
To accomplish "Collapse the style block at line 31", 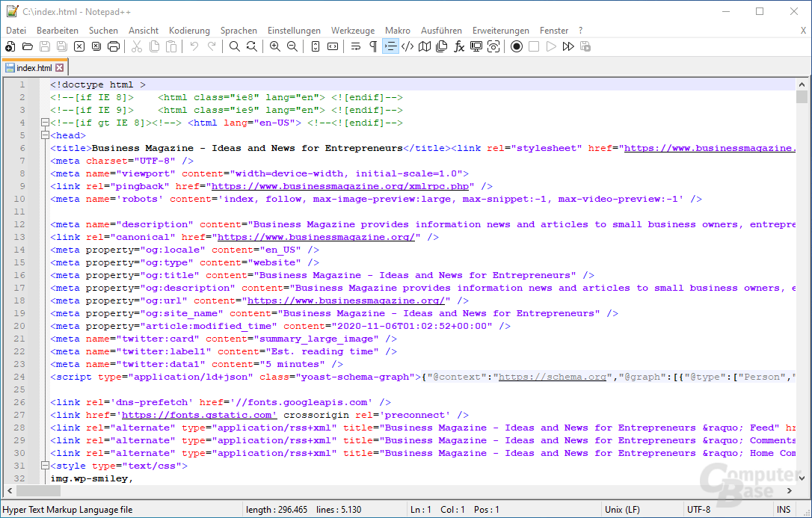I will 45,465.
